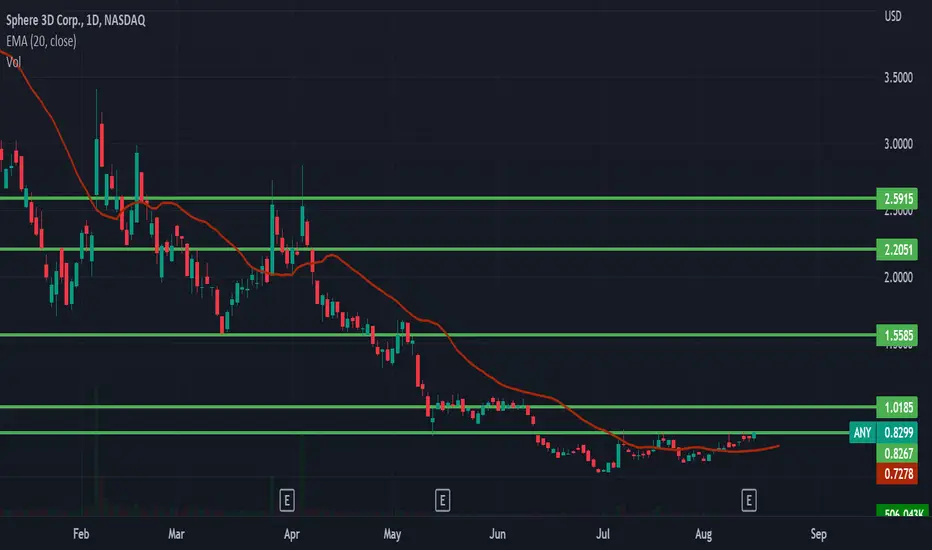Click the May label on time axis
This screenshot has height=550, width=932.
point(392,534)
